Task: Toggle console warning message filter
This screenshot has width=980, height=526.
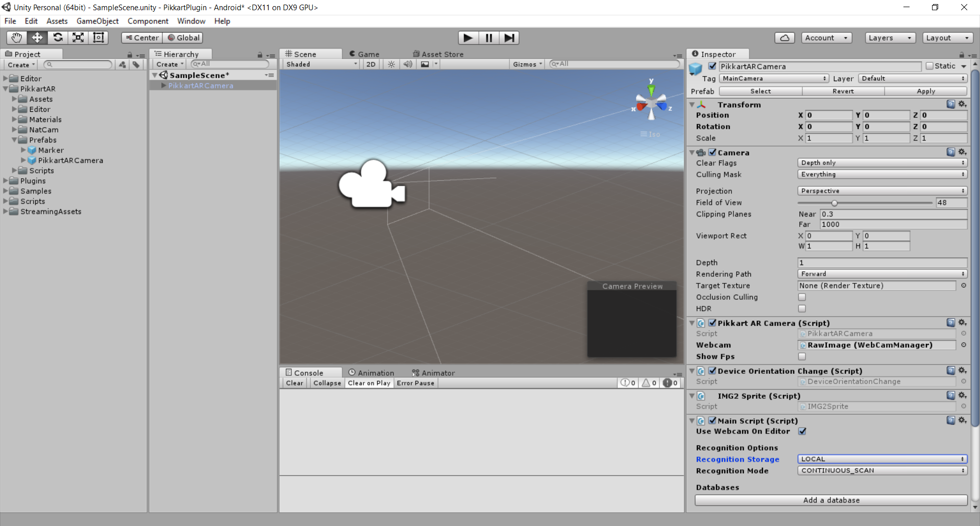Action: (649, 383)
